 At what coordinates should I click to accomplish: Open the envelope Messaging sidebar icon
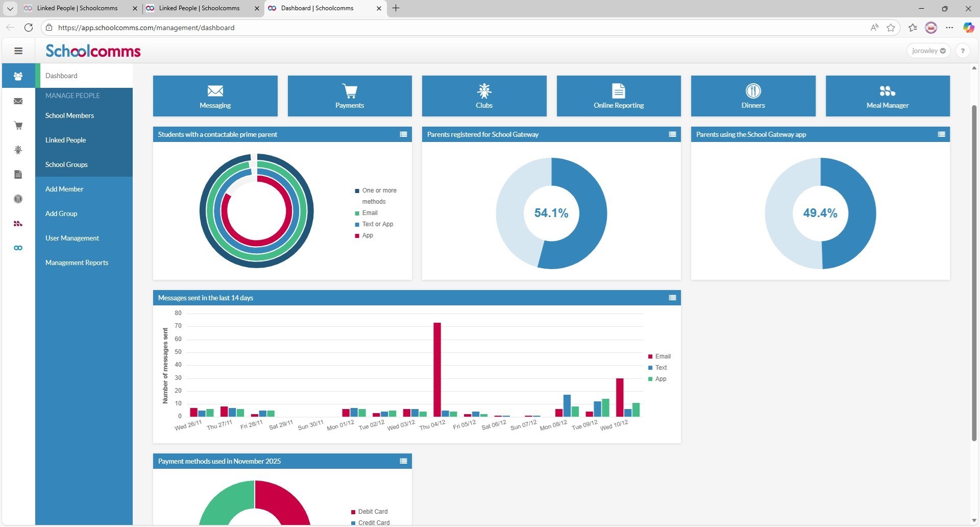18,101
